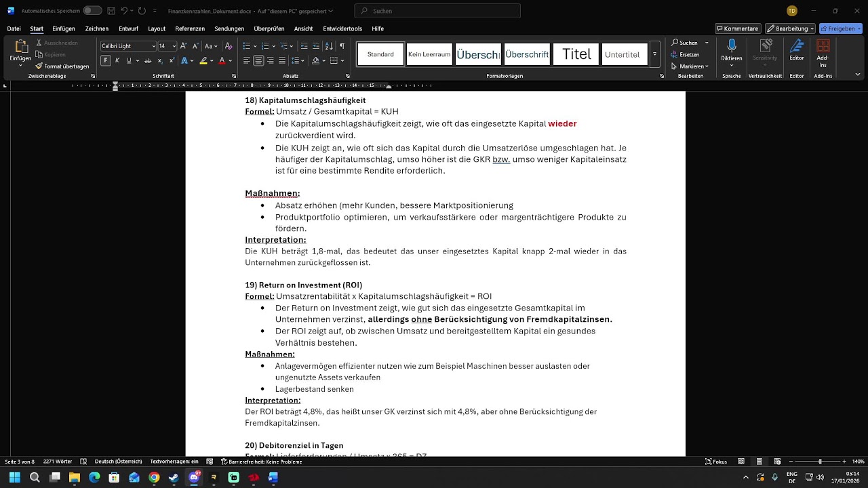Apply yellow text highlight color
The height and width of the screenshot is (488, 868).
click(x=203, y=61)
